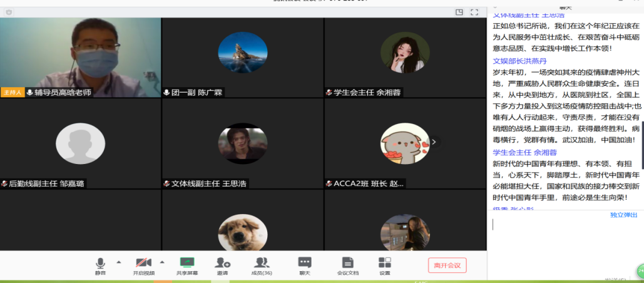The width and height of the screenshot is (644, 283).
Task: Select the participant tile 学生会主任 余湘蓉
Action: tap(405, 57)
